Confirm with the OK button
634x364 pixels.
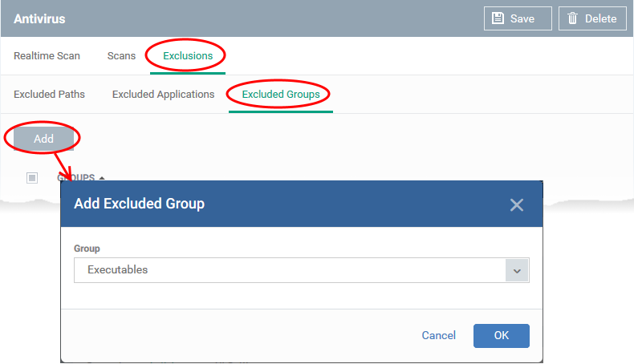[x=502, y=335]
